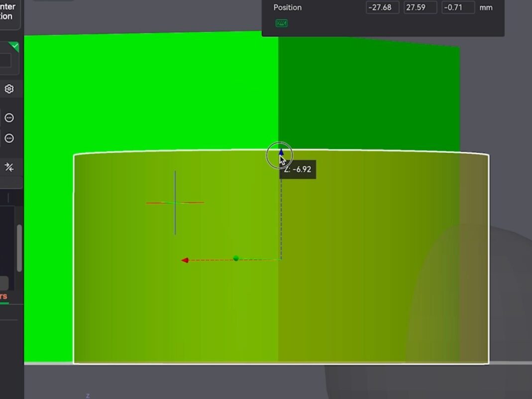Click the lower circled ellipsis icon
Screen dimensions: 532x399
click(x=9, y=138)
